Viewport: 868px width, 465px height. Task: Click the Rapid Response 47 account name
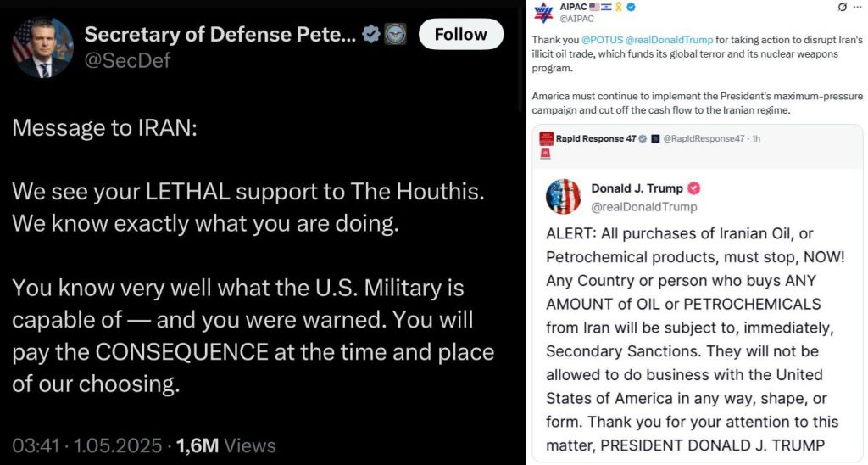pyautogui.click(x=595, y=138)
